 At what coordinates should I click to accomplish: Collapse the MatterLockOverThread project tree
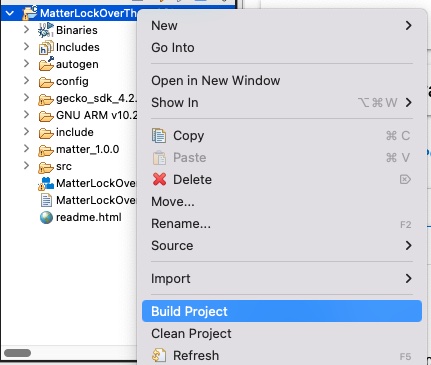coord(10,13)
